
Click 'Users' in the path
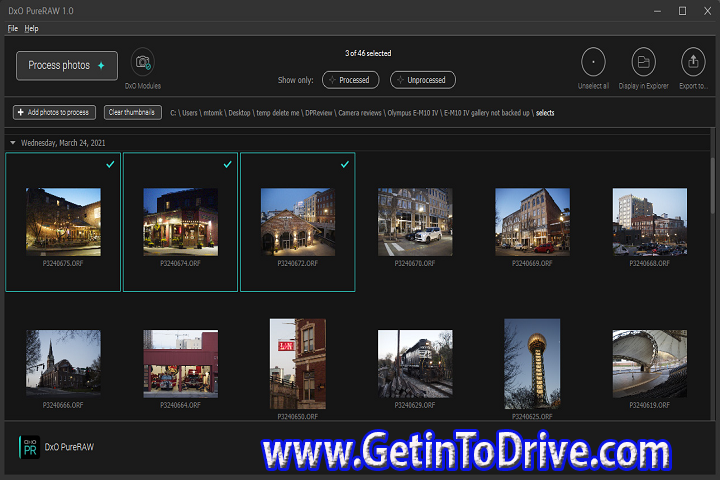point(190,113)
